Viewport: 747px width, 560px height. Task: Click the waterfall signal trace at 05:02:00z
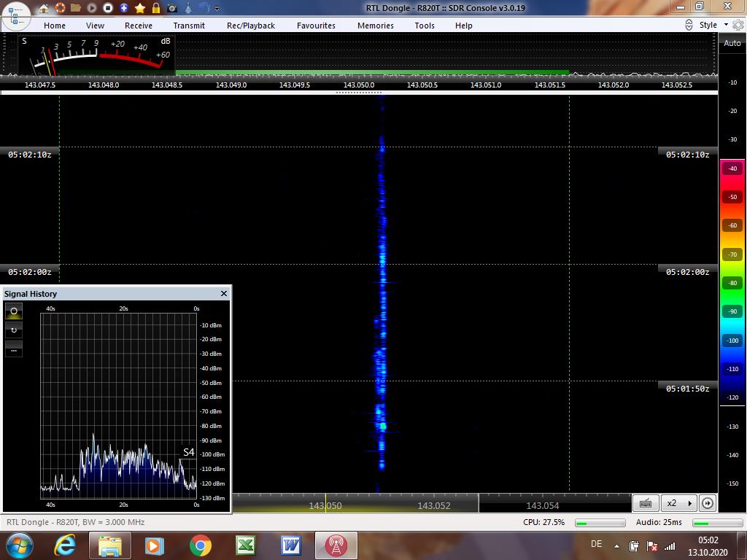click(382, 264)
